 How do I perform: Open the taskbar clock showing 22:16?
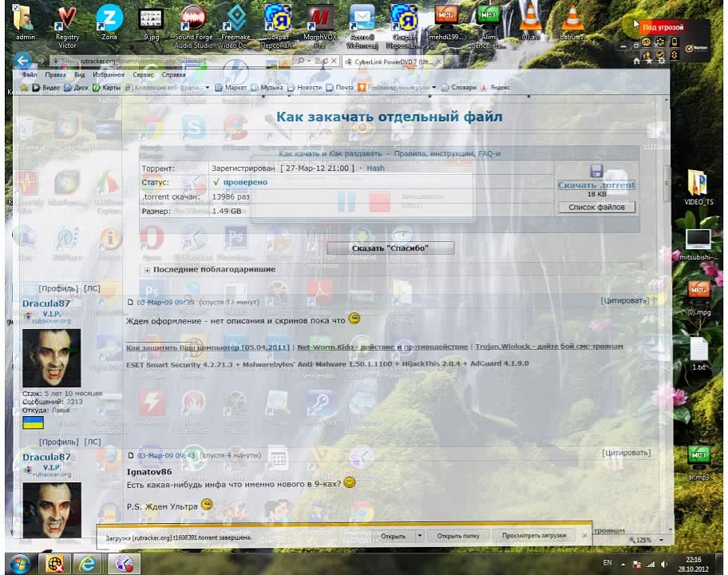(x=693, y=564)
